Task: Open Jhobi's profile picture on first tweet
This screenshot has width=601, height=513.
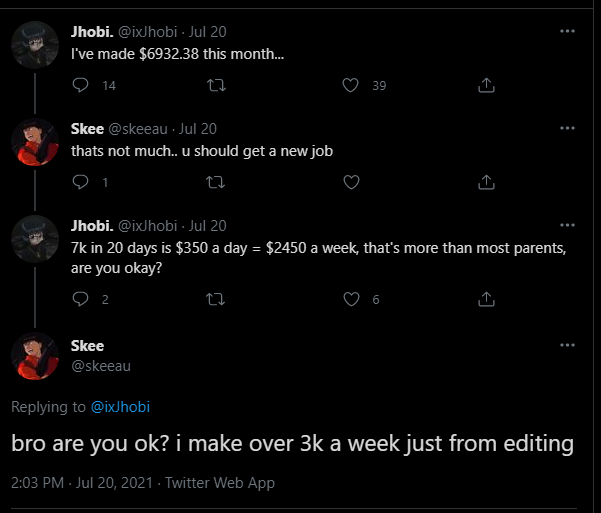Action: (35, 45)
